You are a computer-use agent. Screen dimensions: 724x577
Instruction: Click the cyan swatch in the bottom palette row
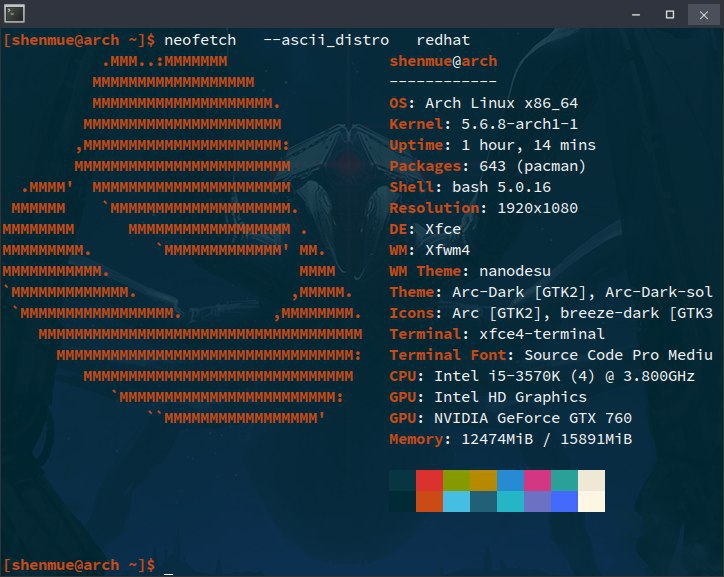click(511, 501)
